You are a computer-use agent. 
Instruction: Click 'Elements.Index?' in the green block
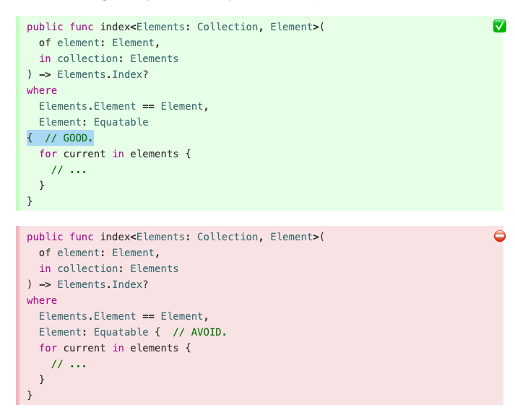pos(103,74)
